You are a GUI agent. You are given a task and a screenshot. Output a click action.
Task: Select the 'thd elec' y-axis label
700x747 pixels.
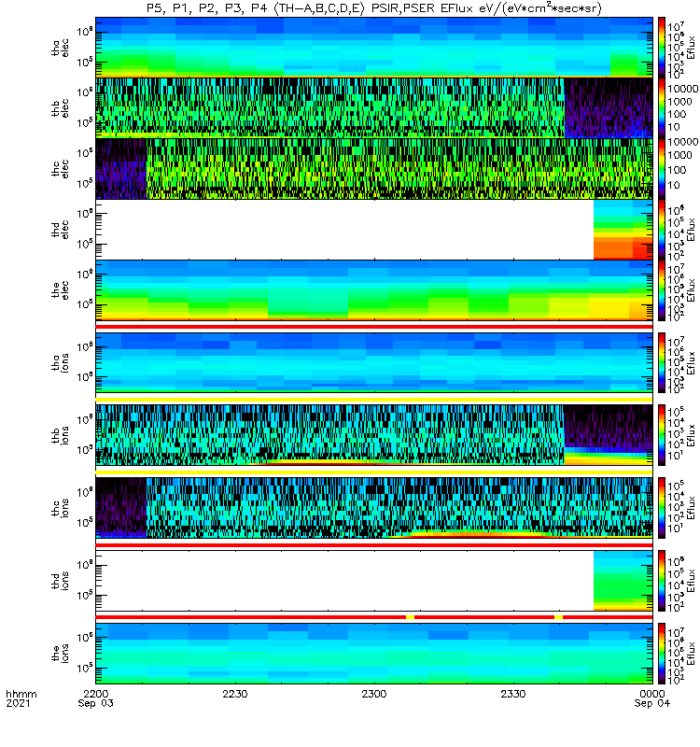point(60,229)
